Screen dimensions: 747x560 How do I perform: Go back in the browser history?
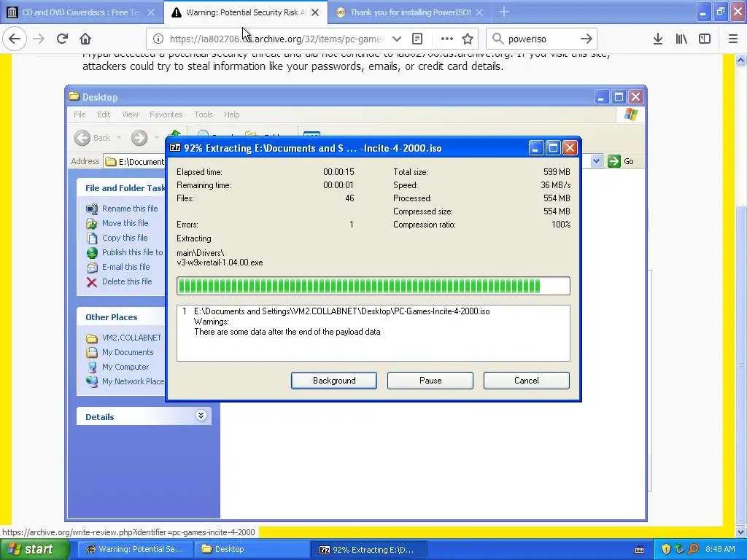pyautogui.click(x=15, y=39)
